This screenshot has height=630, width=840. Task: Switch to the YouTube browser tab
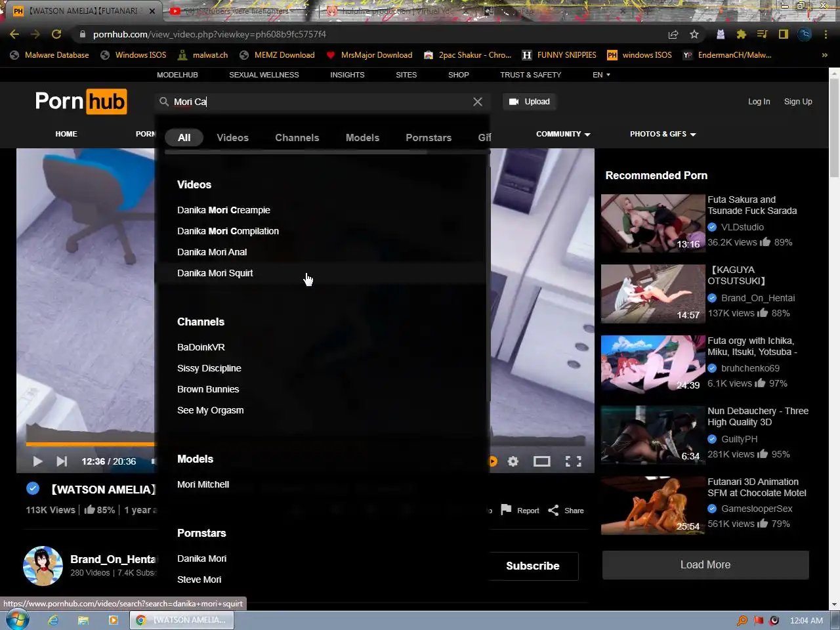pos(240,11)
